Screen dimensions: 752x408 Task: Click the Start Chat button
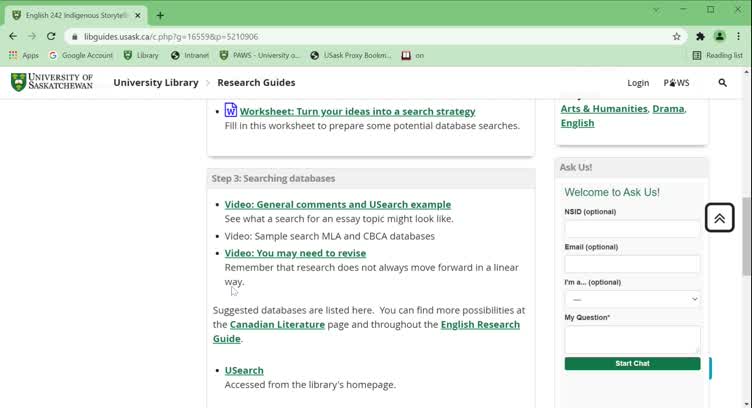tap(632, 363)
